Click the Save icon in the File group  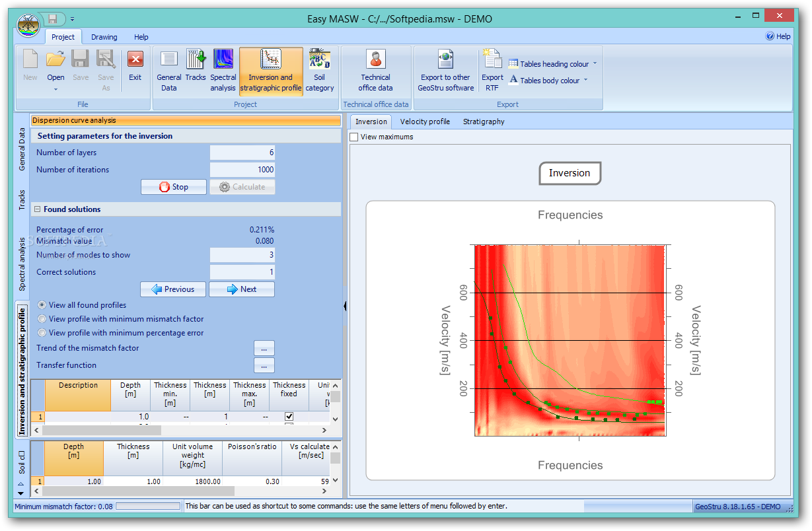(x=81, y=59)
